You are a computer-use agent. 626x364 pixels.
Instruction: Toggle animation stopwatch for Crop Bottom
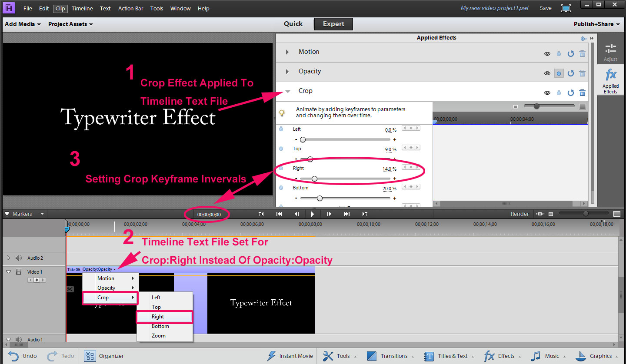[x=281, y=188]
